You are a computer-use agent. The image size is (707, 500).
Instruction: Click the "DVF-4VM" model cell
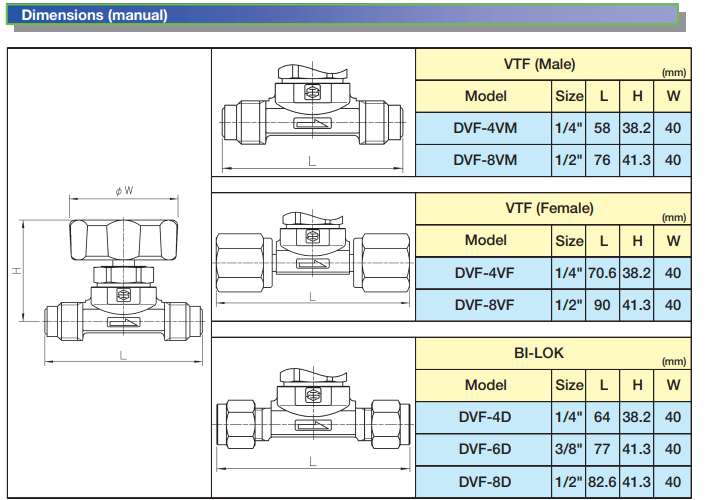coord(485,128)
